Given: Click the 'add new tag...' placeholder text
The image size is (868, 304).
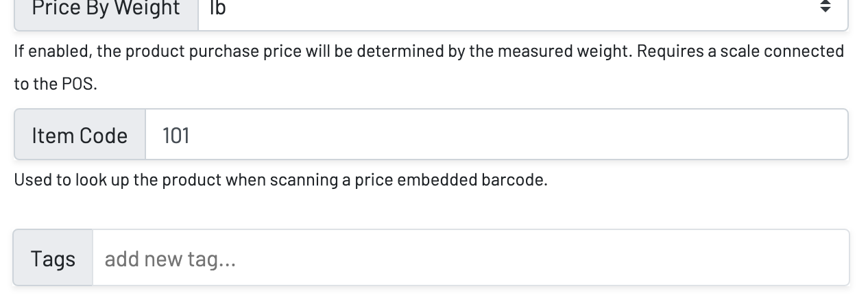Looking at the screenshot, I should point(170,259).
